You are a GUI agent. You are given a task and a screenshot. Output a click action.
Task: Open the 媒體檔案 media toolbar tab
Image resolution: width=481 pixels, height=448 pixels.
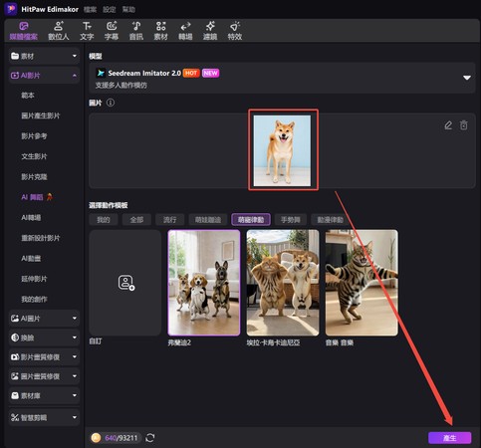click(x=23, y=31)
